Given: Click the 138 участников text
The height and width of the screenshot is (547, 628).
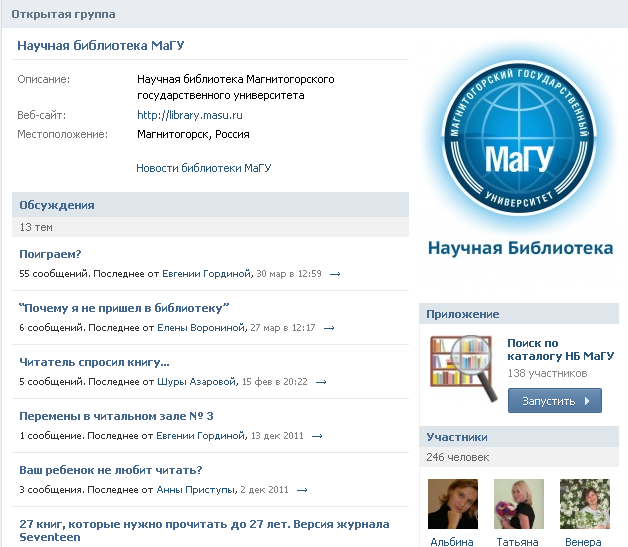Looking at the screenshot, I should tap(547, 373).
